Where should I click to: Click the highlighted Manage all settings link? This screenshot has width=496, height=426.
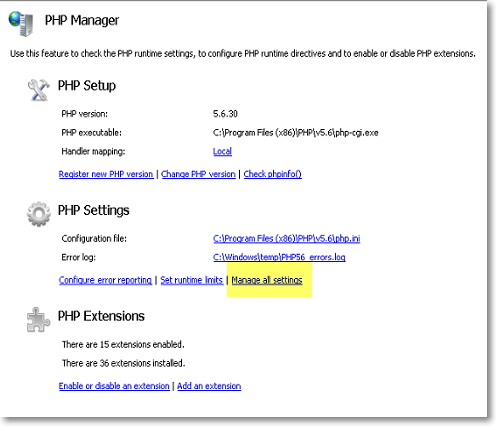267,280
